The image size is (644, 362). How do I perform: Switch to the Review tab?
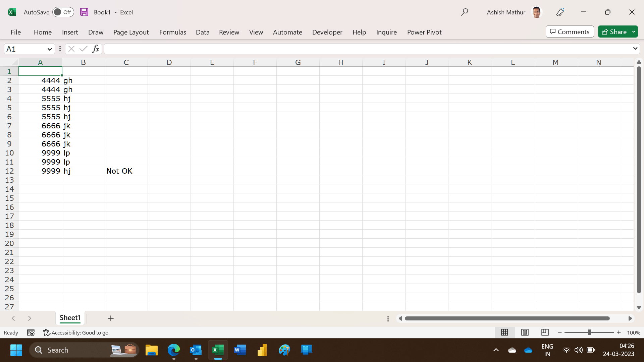tap(229, 32)
